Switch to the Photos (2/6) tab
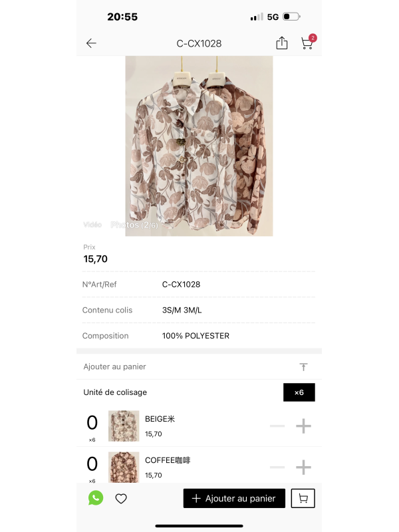The width and height of the screenshot is (399, 532). [x=134, y=225]
